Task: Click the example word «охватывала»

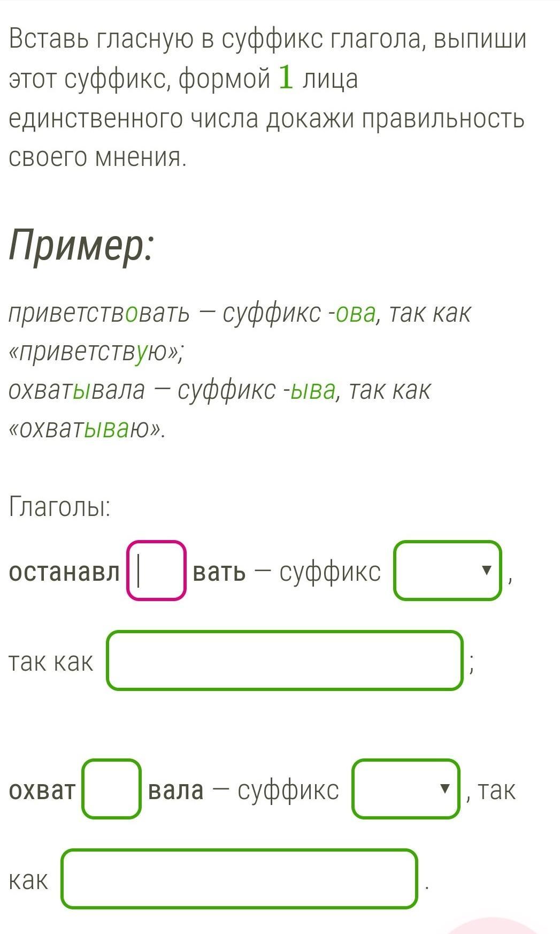Action: pyautogui.click(x=76, y=390)
